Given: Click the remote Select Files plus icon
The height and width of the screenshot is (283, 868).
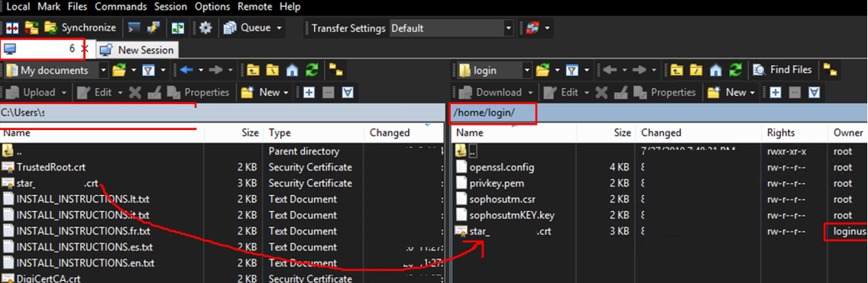Looking at the screenshot, I should point(776,92).
